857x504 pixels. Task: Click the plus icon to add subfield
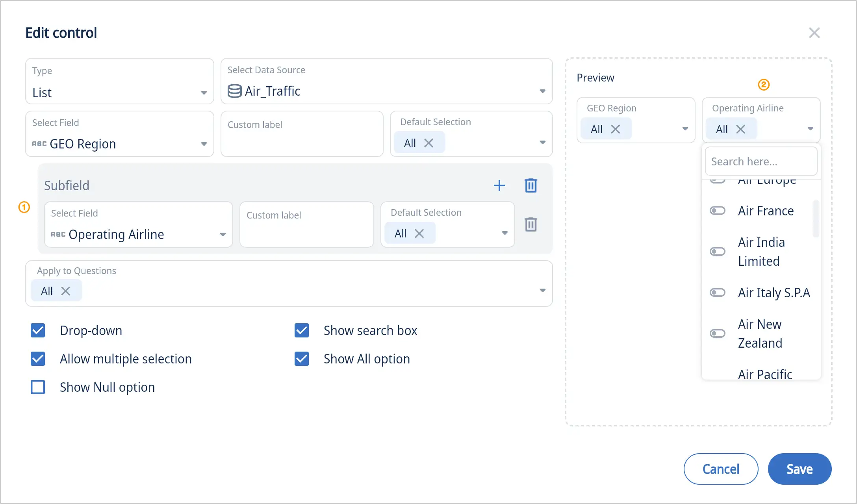(x=499, y=185)
